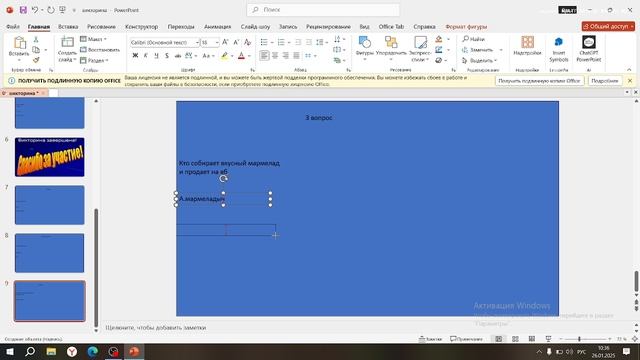Image resolution: width=640 pixels, height=360 pixels.
Task: Switch to slide sorter view icon
Action: point(515,339)
